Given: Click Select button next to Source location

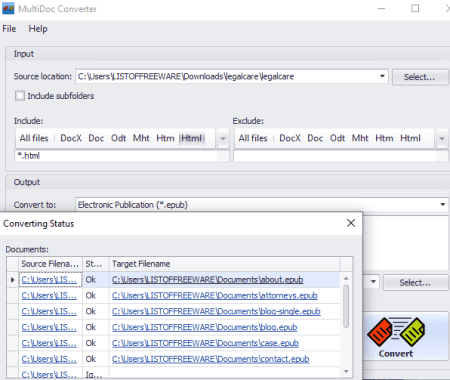Looking at the screenshot, I should (419, 77).
